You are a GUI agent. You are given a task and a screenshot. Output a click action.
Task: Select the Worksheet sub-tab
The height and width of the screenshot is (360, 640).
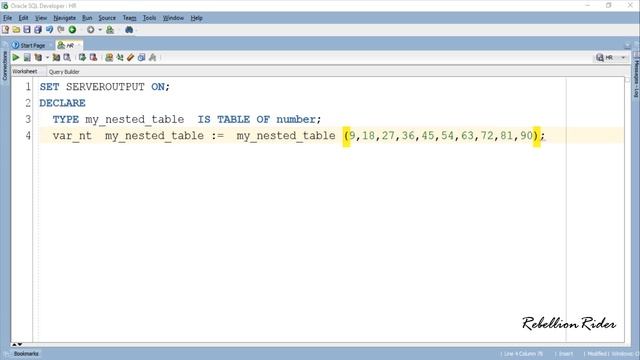[x=25, y=71]
